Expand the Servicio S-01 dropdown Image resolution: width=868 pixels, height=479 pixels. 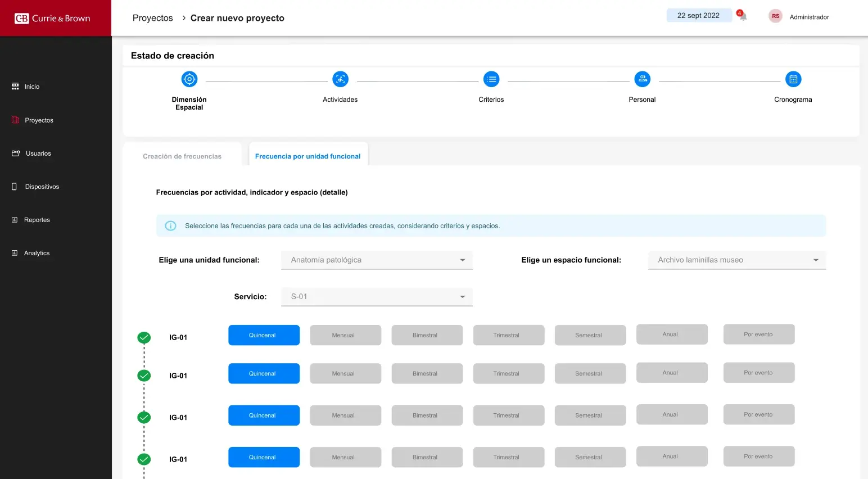(377, 297)
